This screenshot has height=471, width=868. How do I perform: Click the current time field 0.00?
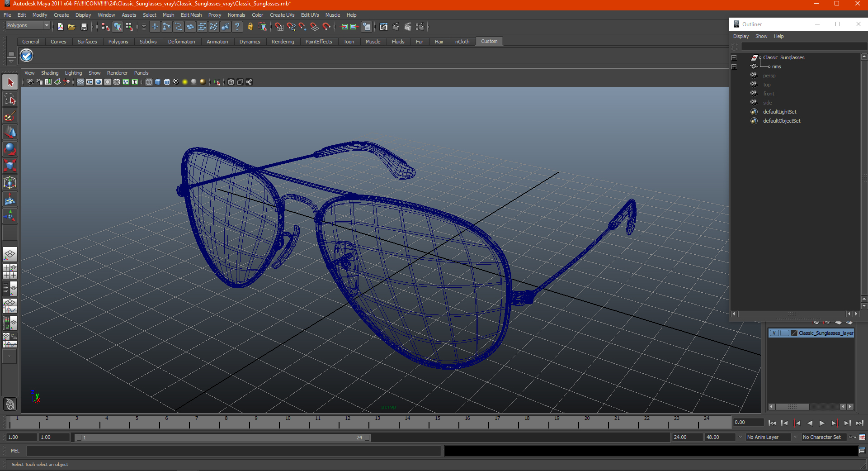click(748, 423)
